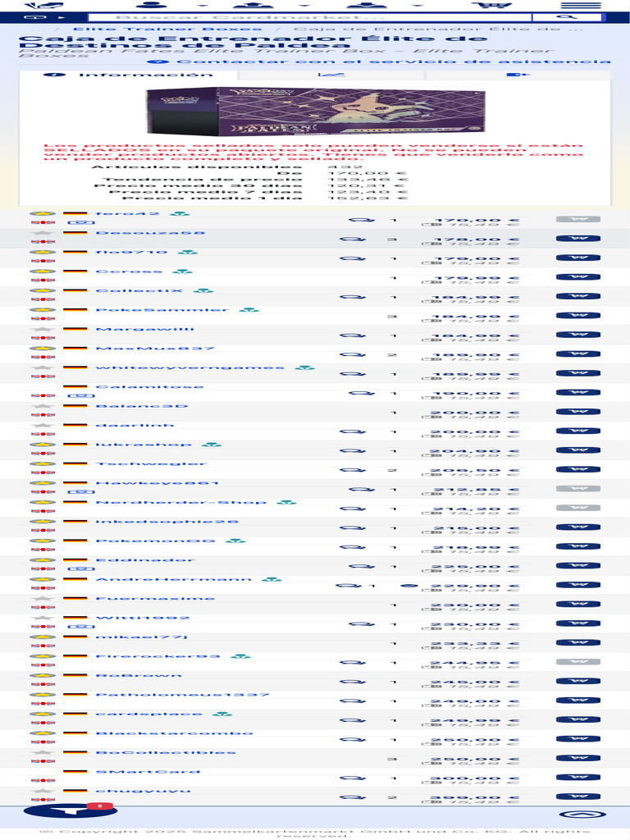The image size is (630, 840).
Task: Click the professional seller badge beside PokeSammler
Action: point(249,310)
